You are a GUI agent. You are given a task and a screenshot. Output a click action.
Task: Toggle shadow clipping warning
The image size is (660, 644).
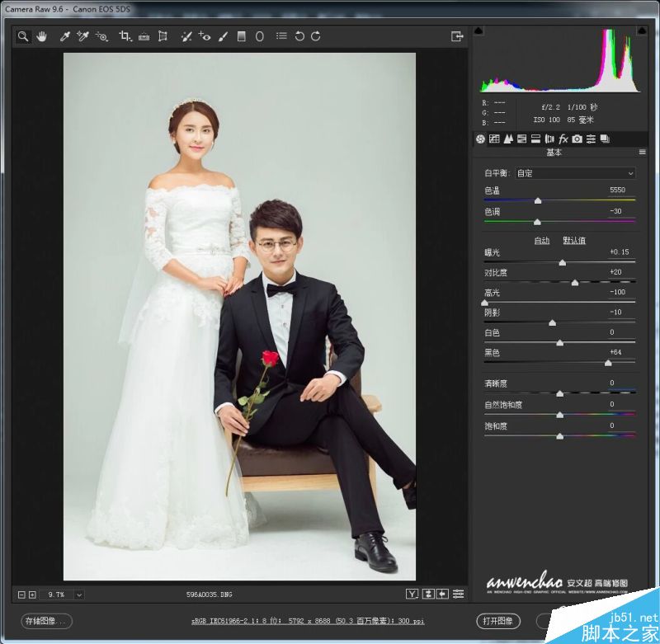coord(478,31)
